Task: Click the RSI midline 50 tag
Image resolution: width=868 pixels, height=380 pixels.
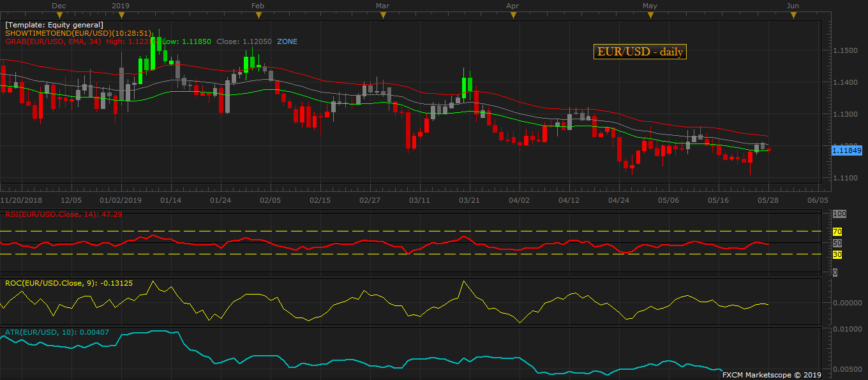Action: [x=837, y=243]
